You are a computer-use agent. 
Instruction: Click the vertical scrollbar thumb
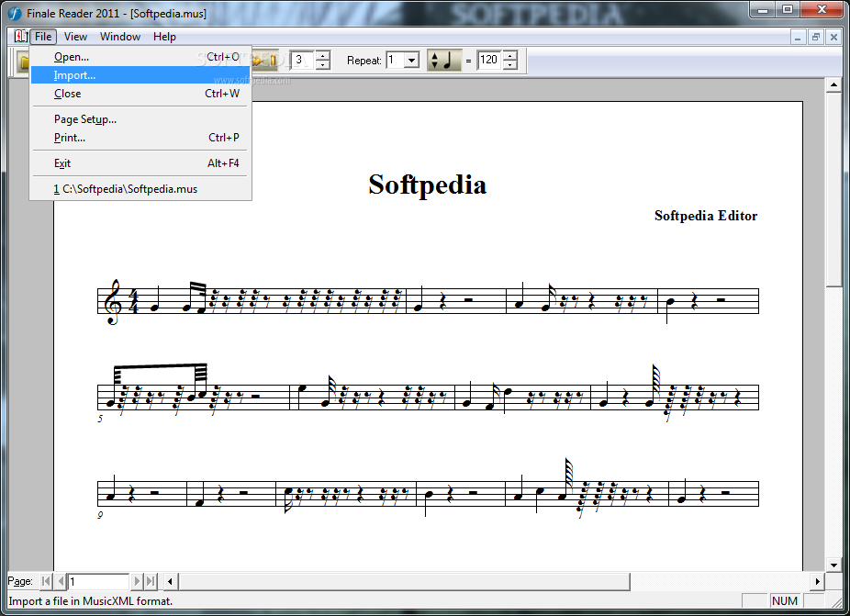833,190
